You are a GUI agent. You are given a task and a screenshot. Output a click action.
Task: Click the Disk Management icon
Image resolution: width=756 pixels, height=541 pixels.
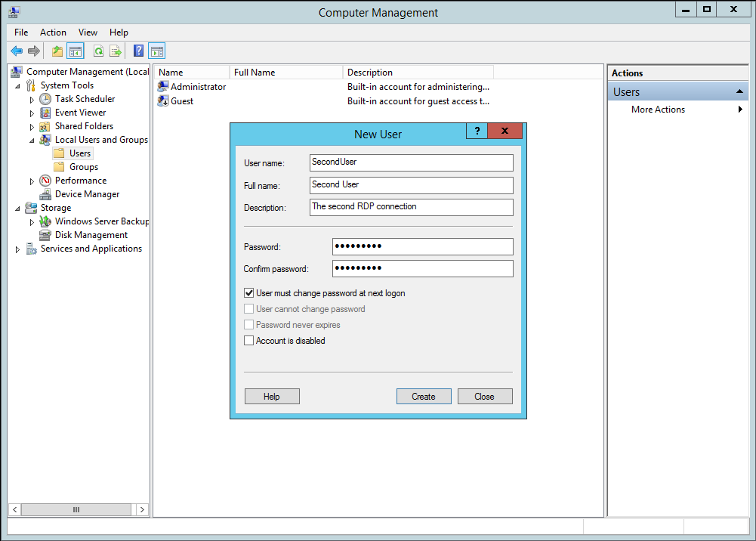pyautogui.click(x=45, y=235)
